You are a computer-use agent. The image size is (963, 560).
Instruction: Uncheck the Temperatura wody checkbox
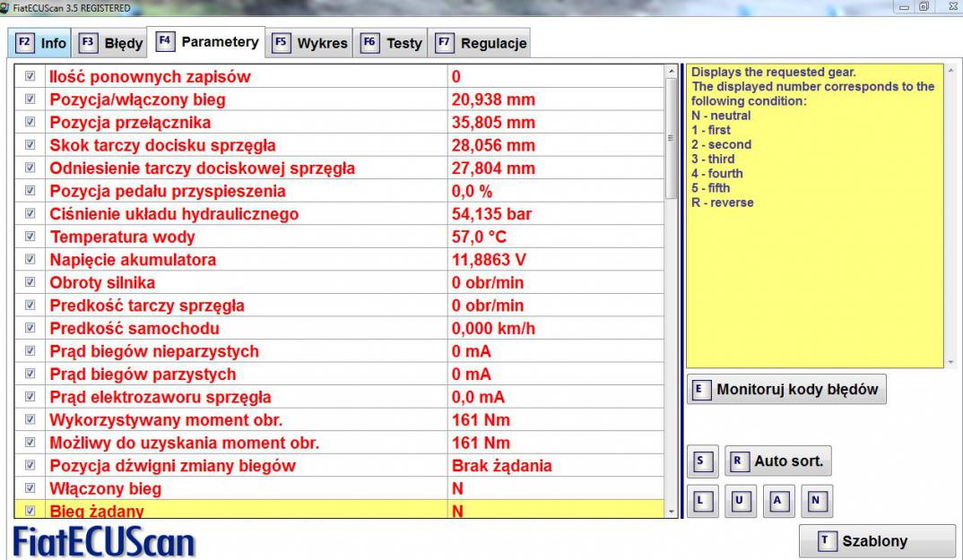pos(30,237)
